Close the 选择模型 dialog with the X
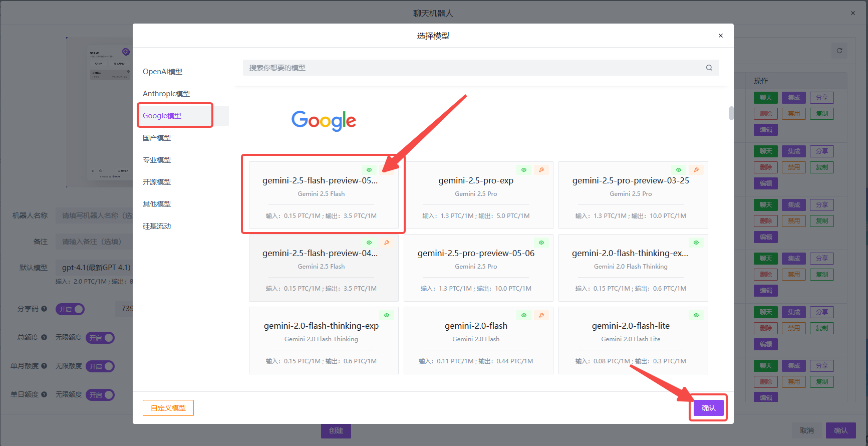 (721, 36)
